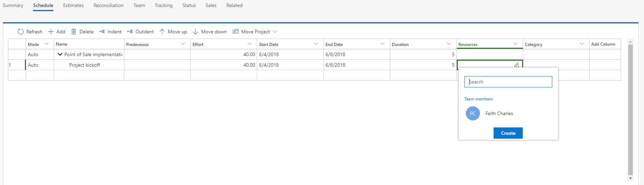
Task: Open the Resources column dropdown chevron
Action: click(515, 44)
